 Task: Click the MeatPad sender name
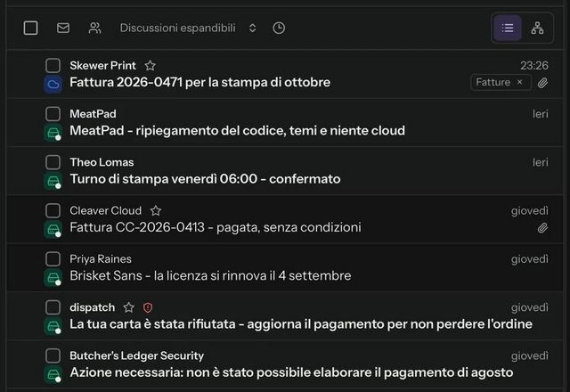click(93, 114)
